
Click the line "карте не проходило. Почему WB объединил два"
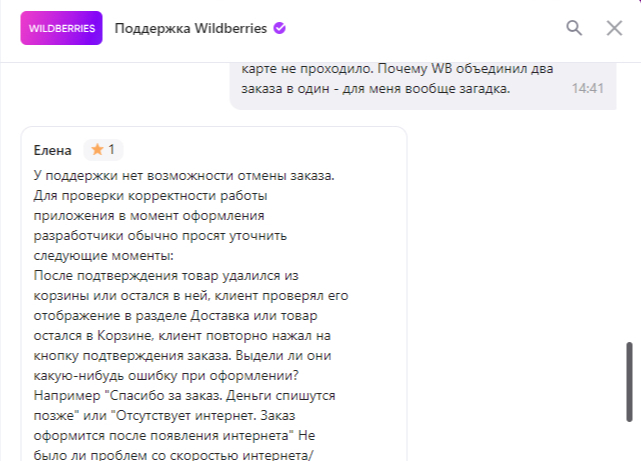point(397,68)
